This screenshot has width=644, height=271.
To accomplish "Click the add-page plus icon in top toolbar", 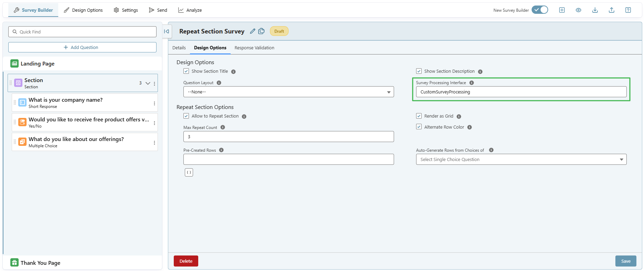I will pyautogui.click(x=562, y=10).
